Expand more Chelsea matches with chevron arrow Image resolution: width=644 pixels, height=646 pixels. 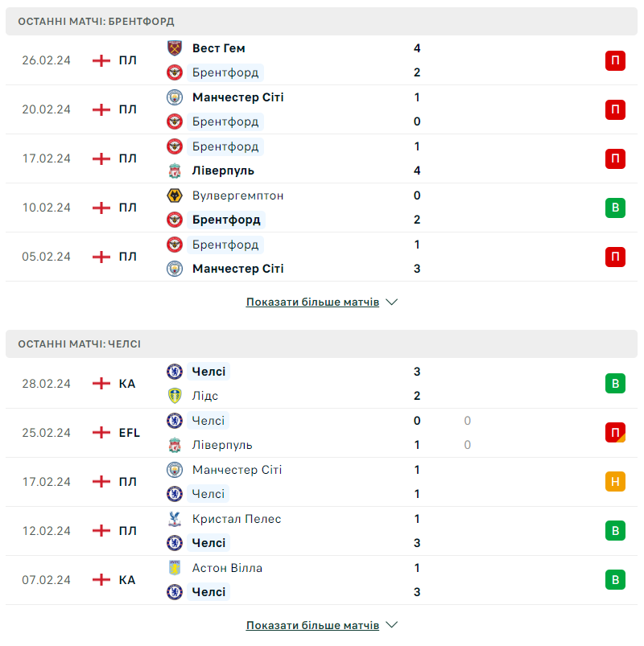(x=392, y=625)
